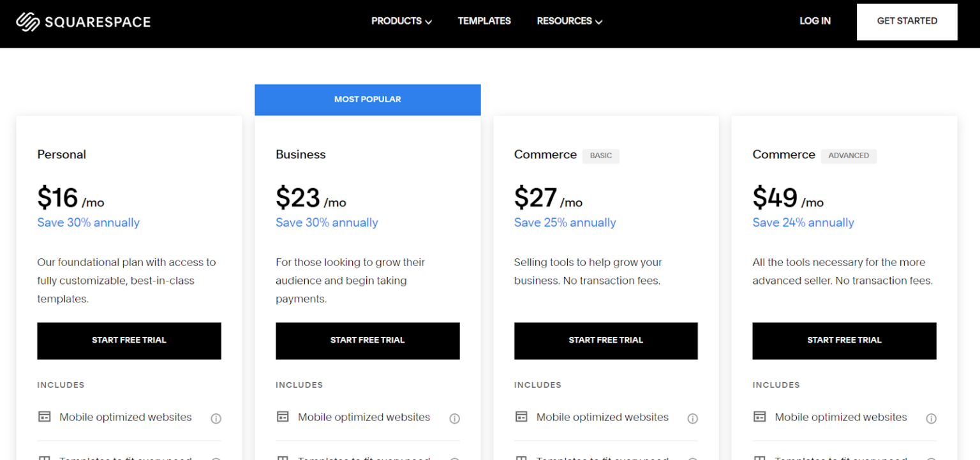Click Save 30% annually under Personal plan

pos(88,223)
